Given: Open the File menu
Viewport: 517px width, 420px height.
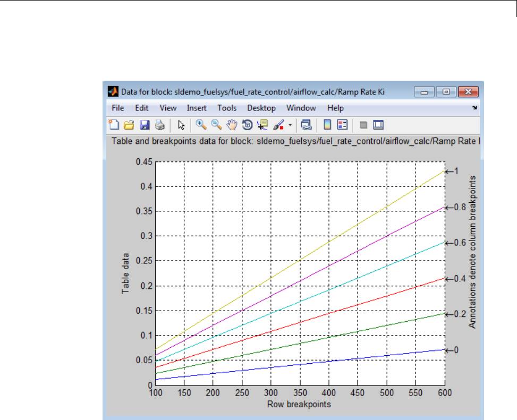Looking at the screenshot, I should coord(118,108).
